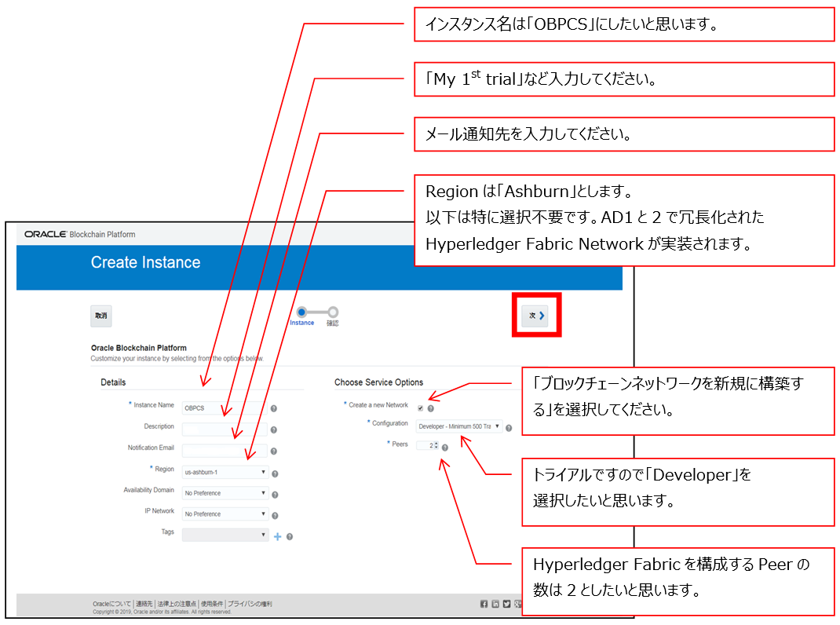The width and height of the screenshot is (840, 625).
Task: Open the プライバシの権利 footer link
Action: (250, 604)
